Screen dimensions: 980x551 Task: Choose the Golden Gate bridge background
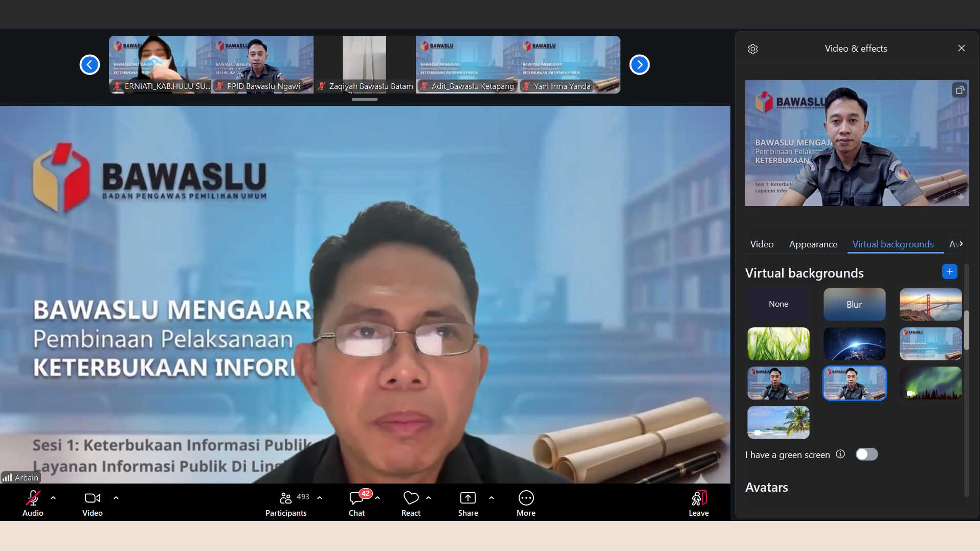pyautogui.click(x=930, y=304)
